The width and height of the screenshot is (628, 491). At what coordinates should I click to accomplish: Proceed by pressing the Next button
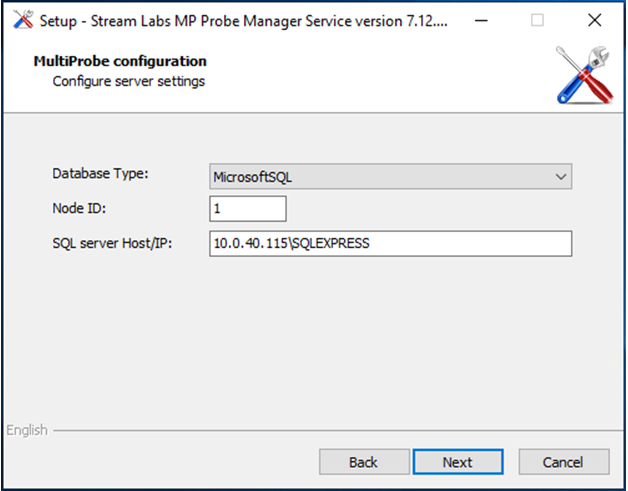pos(457,462)
